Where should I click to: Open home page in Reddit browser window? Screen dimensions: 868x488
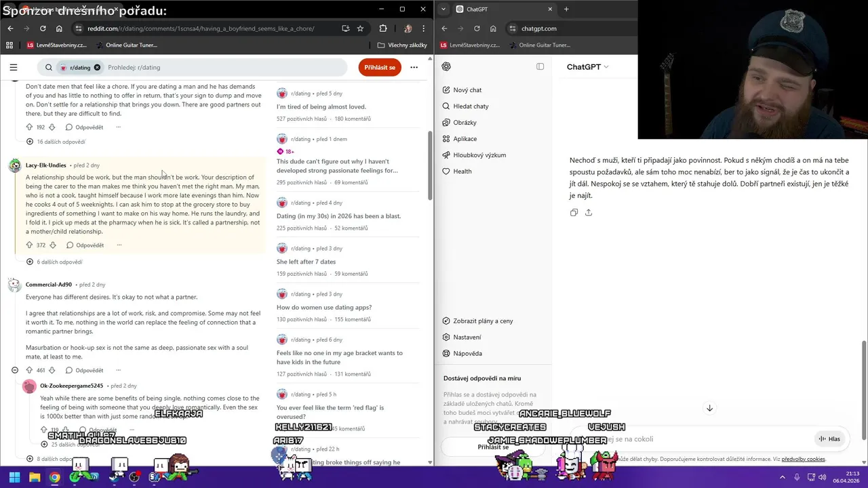tap(59, 28)
